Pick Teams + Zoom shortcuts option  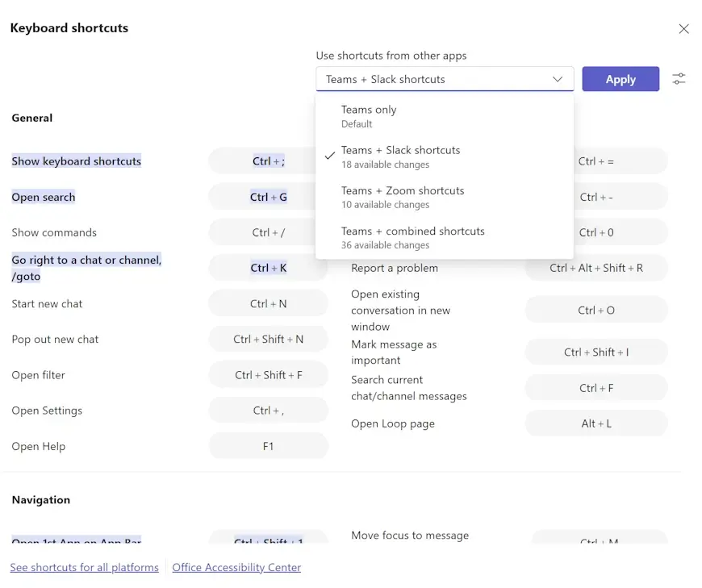pyautogui.click(x=445, y=197)
